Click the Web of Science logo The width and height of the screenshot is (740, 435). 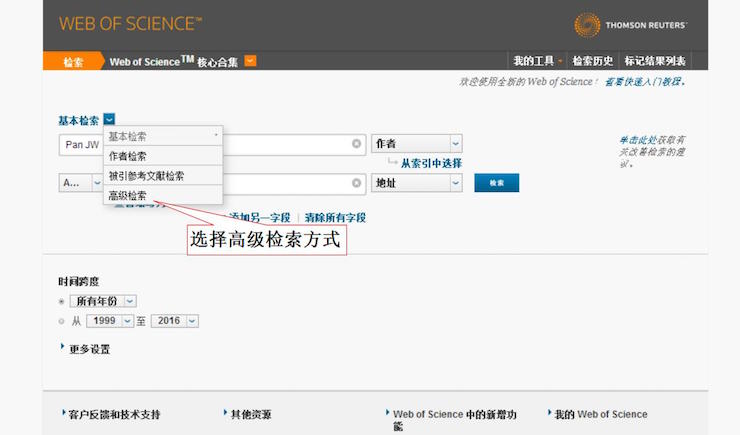pyautogui.click(x=130, y=24)
